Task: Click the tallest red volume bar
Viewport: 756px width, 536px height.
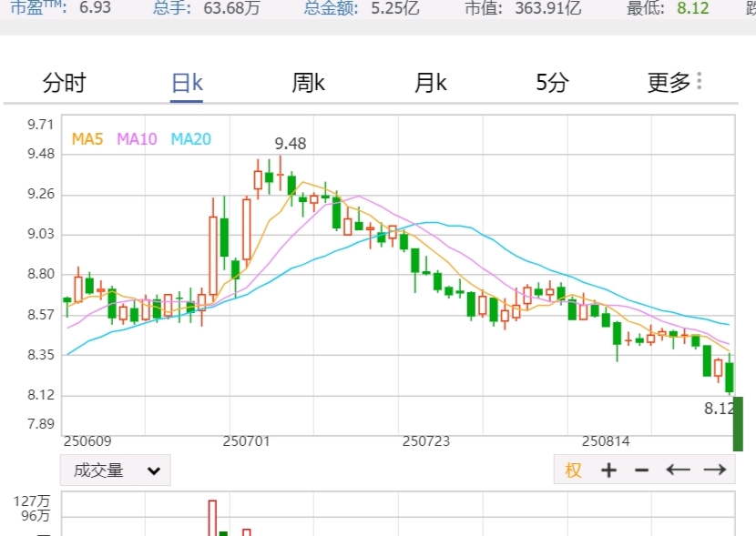Action: point(212,518)
